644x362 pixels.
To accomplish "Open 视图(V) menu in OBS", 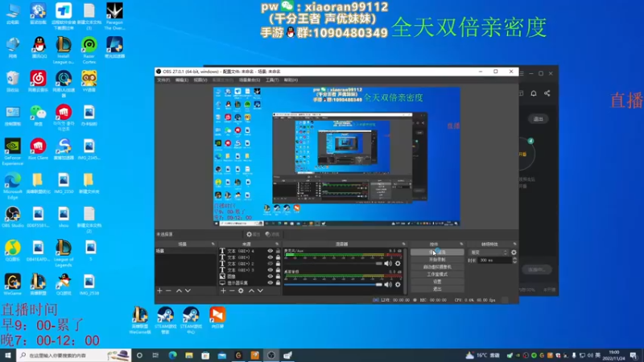I will pyautogui.click(x=200, y=80).
